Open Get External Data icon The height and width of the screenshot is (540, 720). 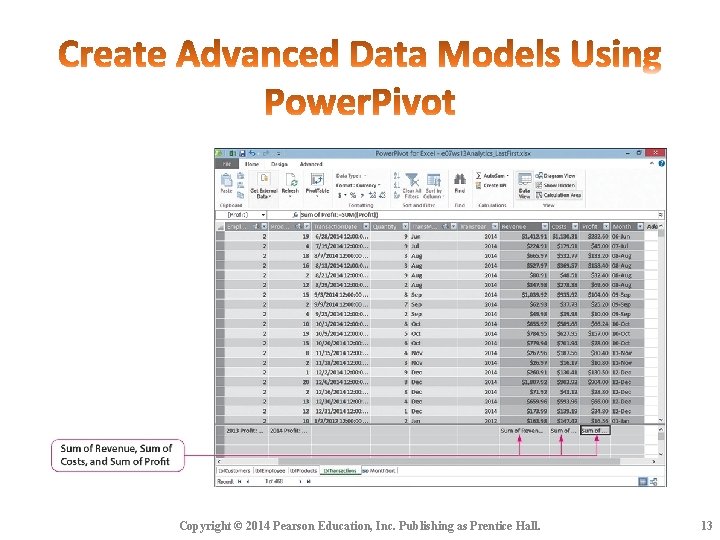(x=264, y=178)
